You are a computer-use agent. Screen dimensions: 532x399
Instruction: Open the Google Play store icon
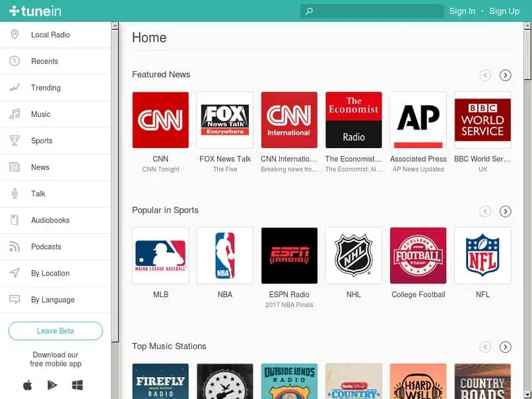pos(52,385)
